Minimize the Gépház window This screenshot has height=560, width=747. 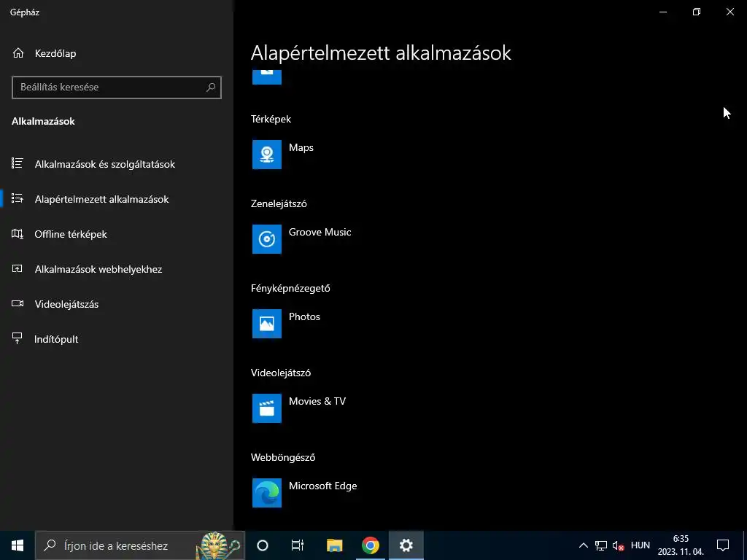(662, 12)
